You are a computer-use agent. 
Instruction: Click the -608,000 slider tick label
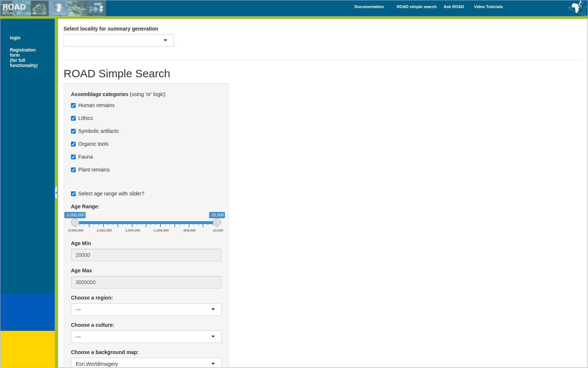[x=189, y=230]
